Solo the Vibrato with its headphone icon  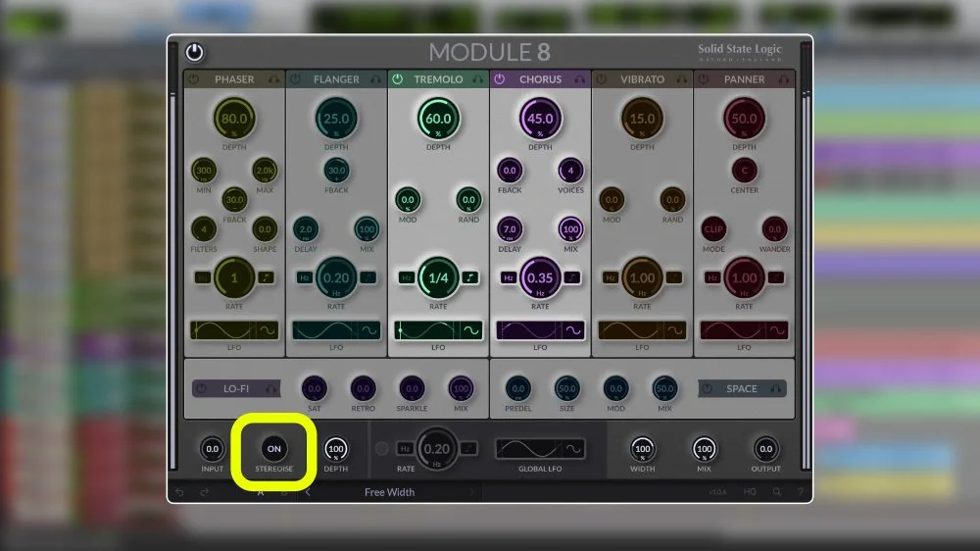(x=682, y=79)
